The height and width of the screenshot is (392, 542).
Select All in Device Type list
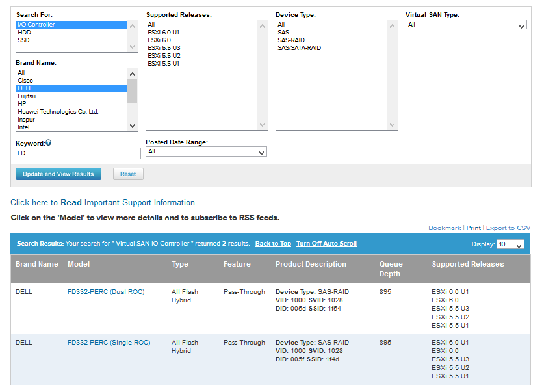331,25
